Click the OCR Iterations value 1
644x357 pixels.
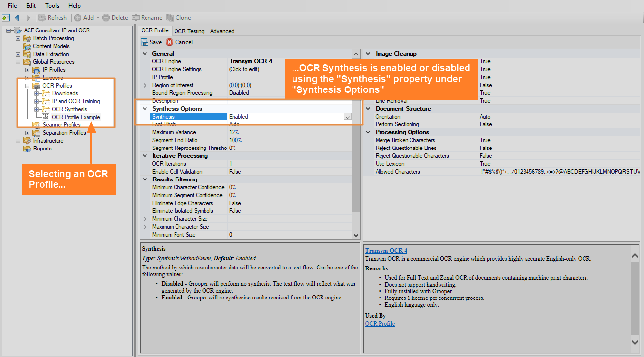tap(290, 164)
